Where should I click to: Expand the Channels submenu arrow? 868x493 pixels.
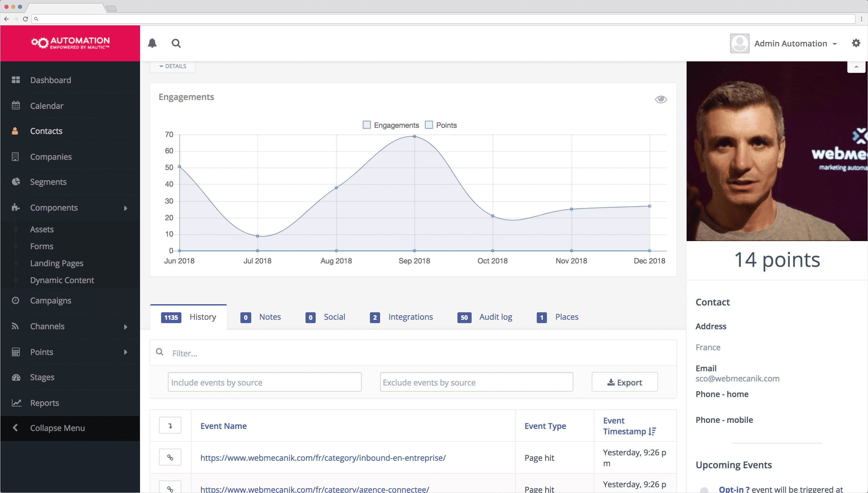tap(126, 327)
